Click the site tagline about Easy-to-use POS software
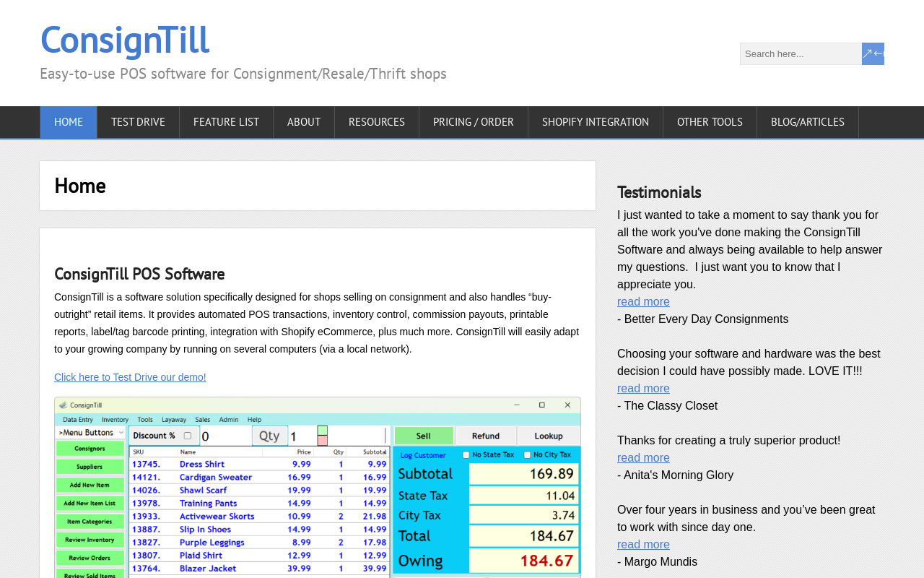Image resolution: width=924 pixels, height=578 pixels. point(243,74)
